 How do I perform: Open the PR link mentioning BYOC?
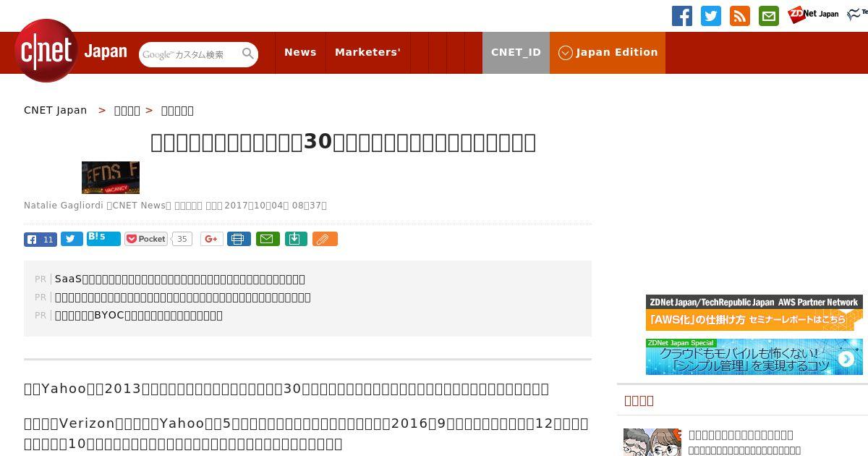(x=139, y=315)
